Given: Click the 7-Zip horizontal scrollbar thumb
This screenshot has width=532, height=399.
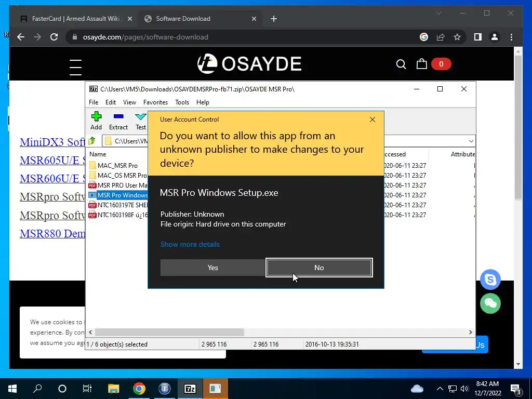Looking at the screenshot, I should coord(169,332).
